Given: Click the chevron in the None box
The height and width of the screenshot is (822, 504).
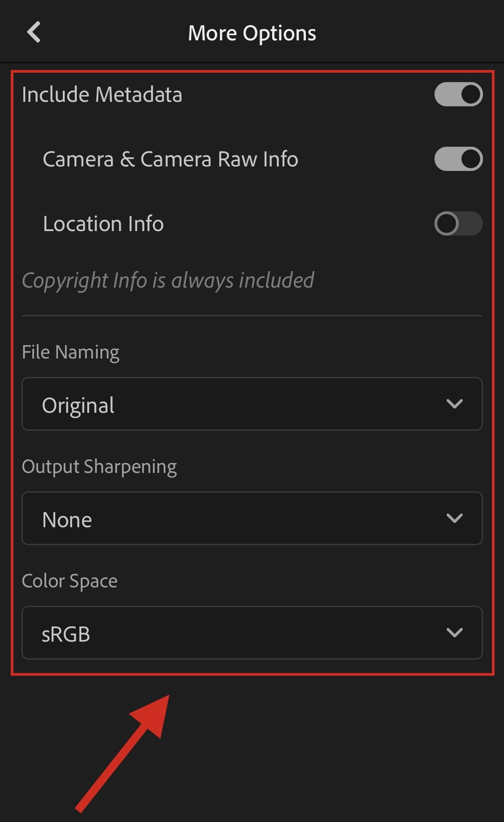Looking at the screenshot, I should (x=455, y=518).
